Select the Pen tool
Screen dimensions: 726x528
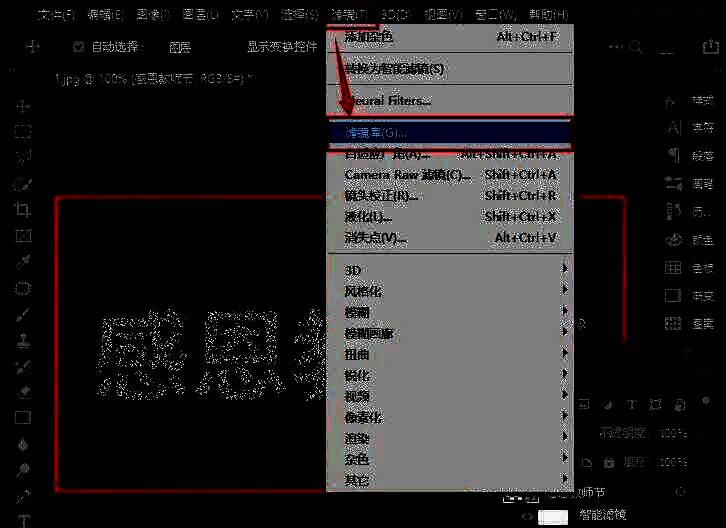[23, 497]
